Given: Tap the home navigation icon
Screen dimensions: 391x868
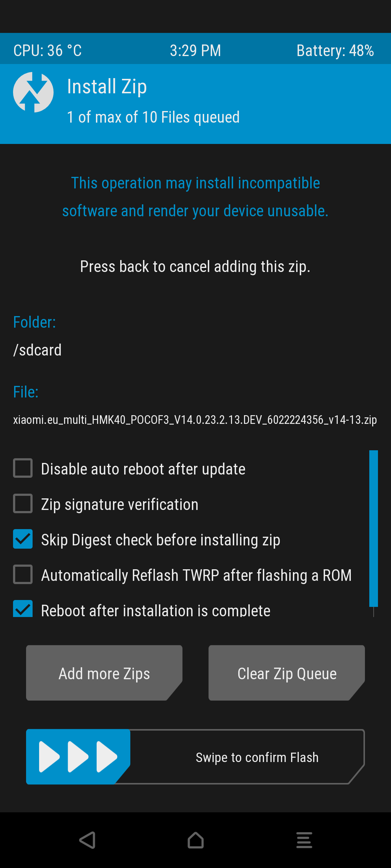Looking at the screenshot, I should [195, 840].
